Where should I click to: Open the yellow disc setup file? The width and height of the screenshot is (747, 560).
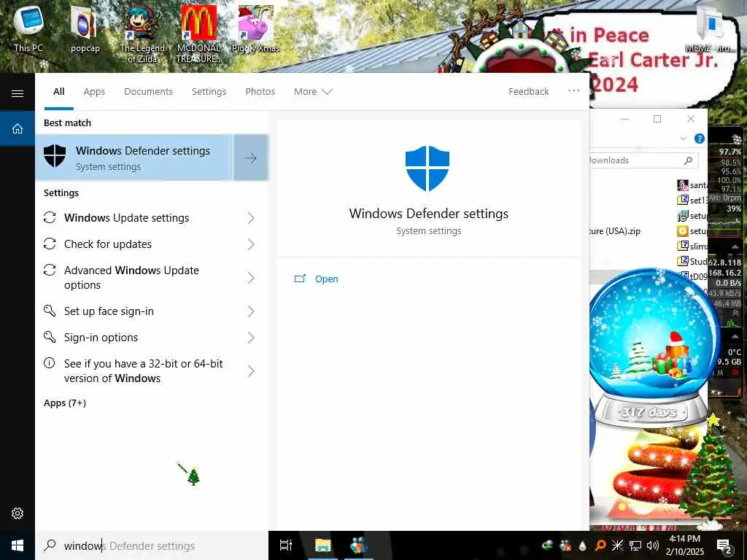(692, 231)
